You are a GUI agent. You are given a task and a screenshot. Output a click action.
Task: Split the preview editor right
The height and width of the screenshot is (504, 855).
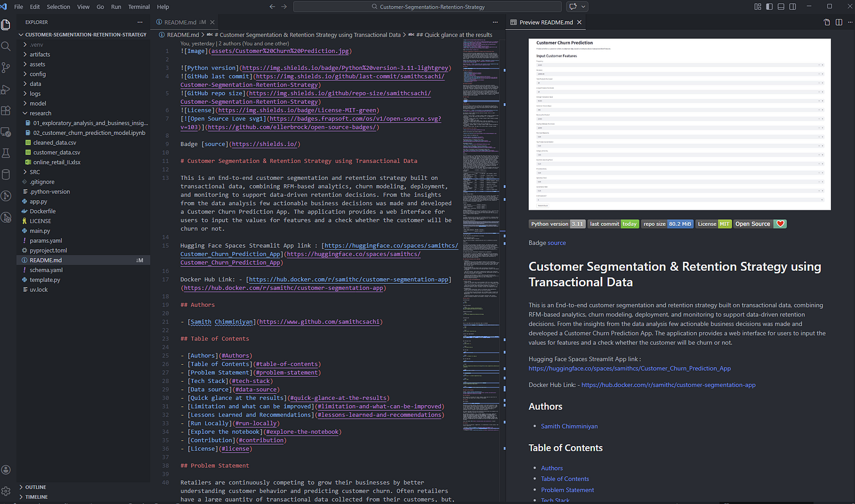[x=838, y=23]
